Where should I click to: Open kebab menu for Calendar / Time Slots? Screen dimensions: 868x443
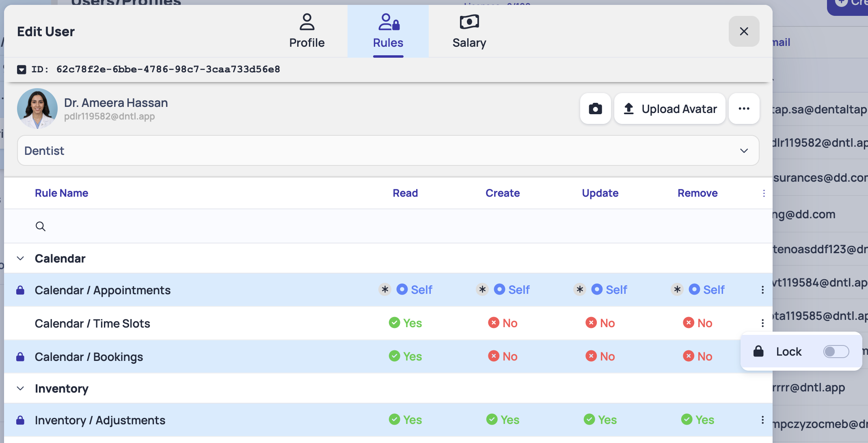tap(762, 323)
